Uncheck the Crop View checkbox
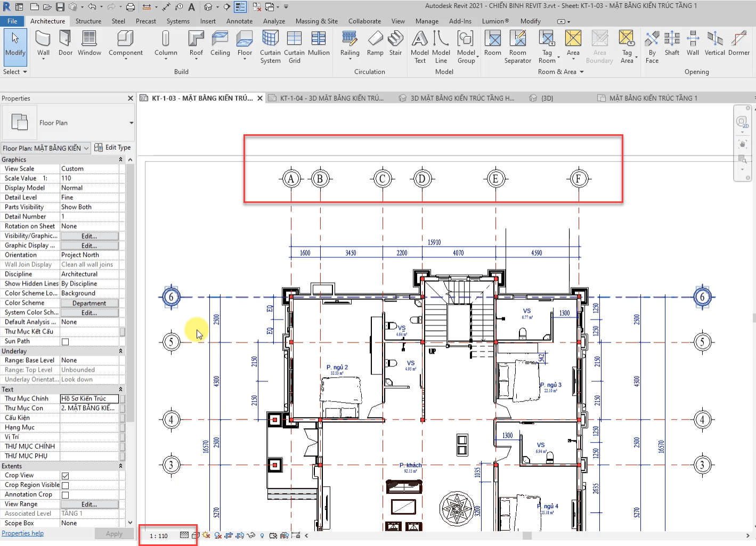The width and height of the screenshot is (756, 546). point(65,476)
